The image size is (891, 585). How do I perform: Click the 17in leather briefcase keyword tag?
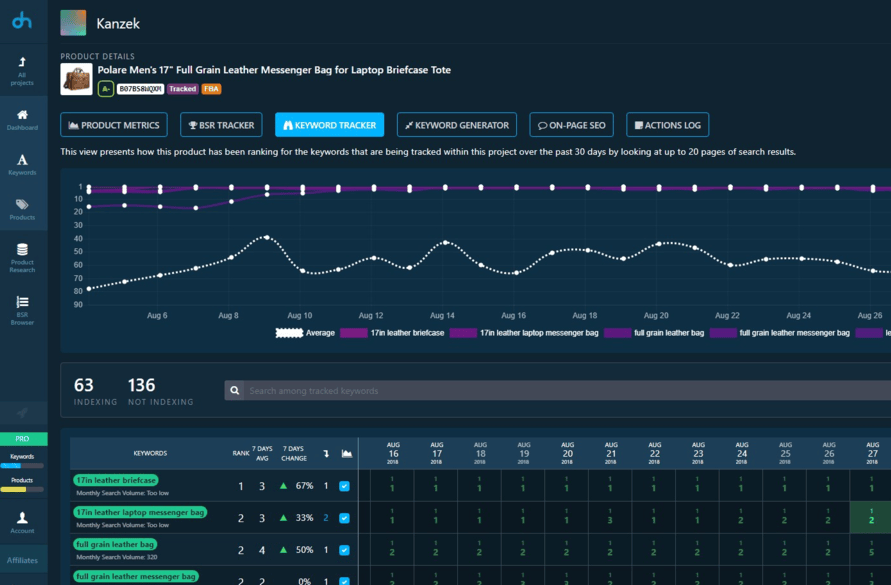116,480
